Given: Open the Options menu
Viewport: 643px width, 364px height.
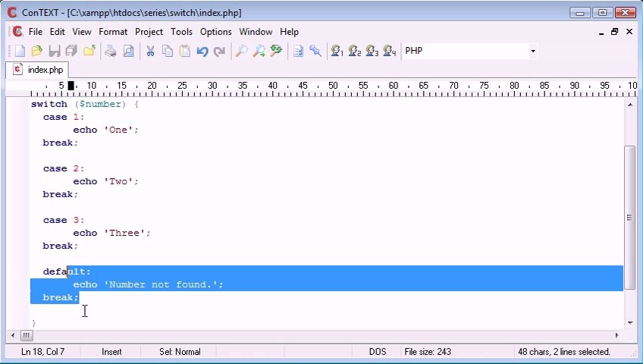Looking at the screenshot, I should [215, 32].
